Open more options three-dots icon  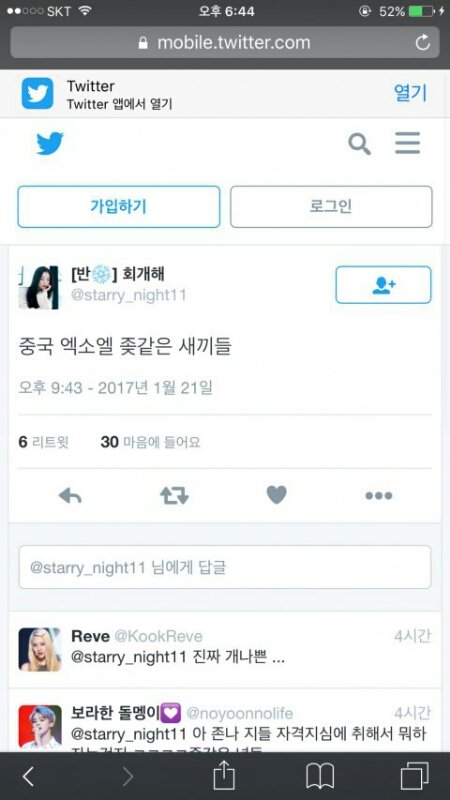click(379, 495)
